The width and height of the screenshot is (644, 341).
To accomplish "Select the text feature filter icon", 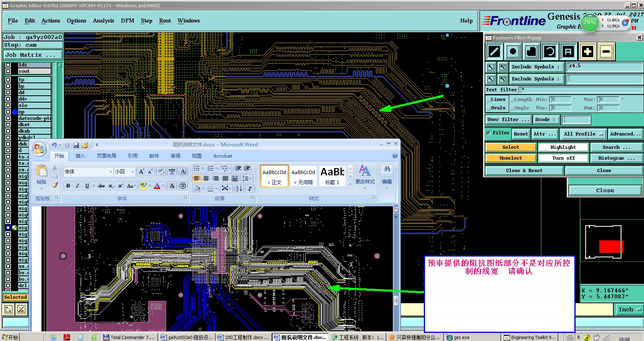I will coord(568,51).
